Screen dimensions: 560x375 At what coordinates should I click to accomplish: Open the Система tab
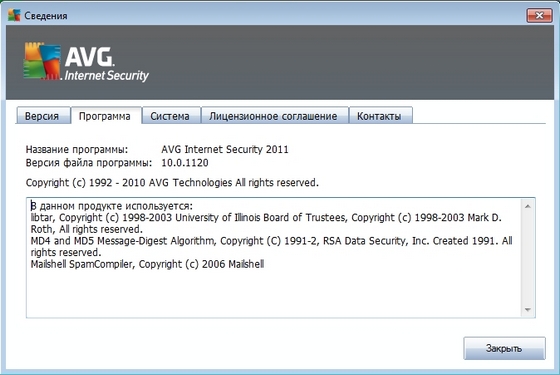170,116
